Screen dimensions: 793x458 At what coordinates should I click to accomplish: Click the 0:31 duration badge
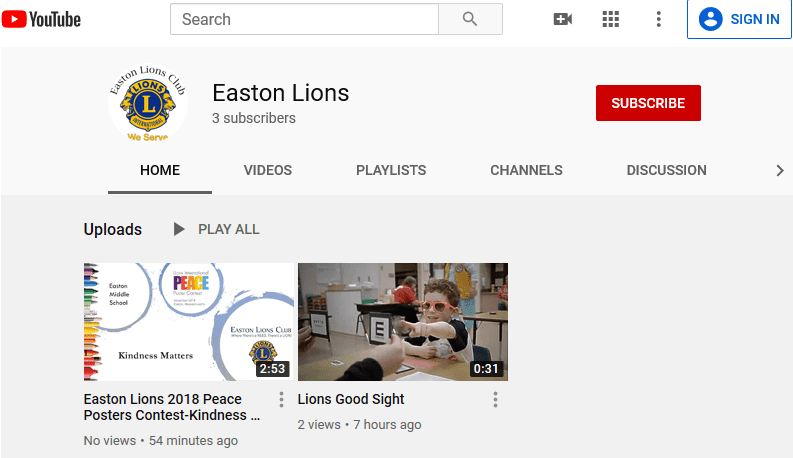[x=486, y=369]
